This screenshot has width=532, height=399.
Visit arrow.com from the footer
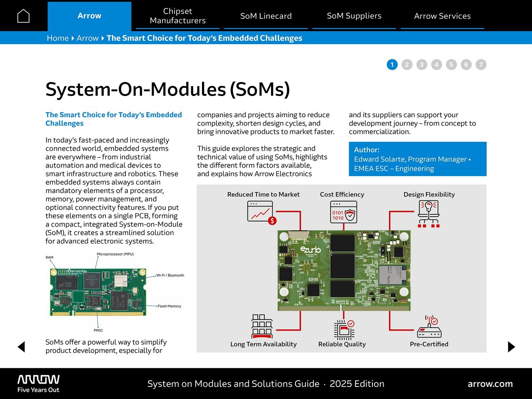[491, 384]
